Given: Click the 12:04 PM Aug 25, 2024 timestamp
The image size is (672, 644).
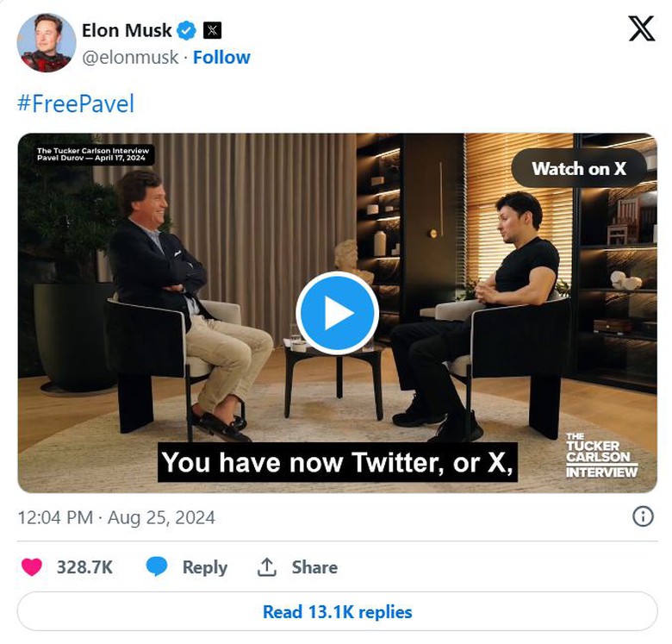Looking at the screenshot, I should coord(116,517).
